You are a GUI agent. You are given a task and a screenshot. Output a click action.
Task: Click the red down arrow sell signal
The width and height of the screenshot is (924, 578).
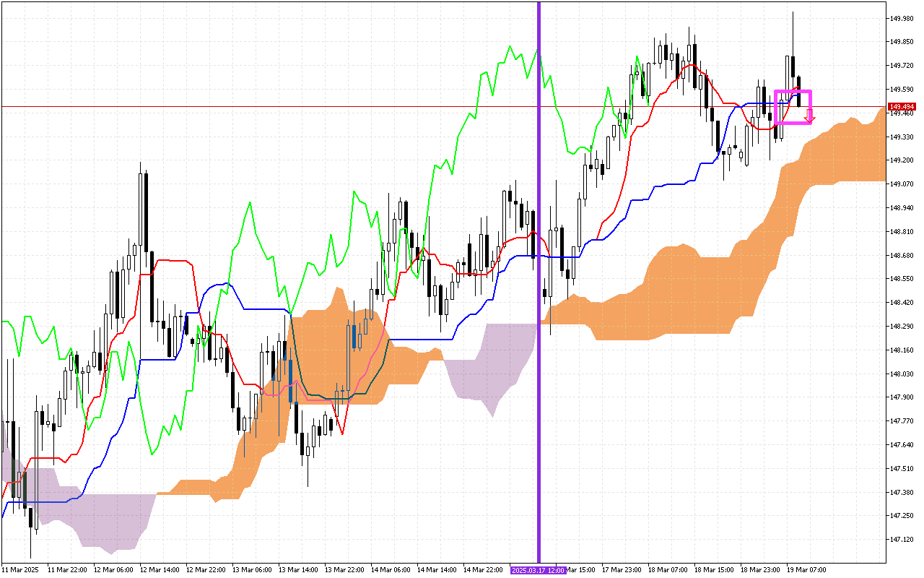810,116
